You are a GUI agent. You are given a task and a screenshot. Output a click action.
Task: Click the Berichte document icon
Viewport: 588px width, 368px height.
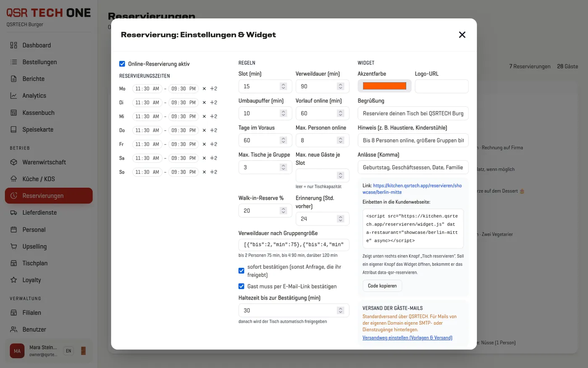pos(14,79)
